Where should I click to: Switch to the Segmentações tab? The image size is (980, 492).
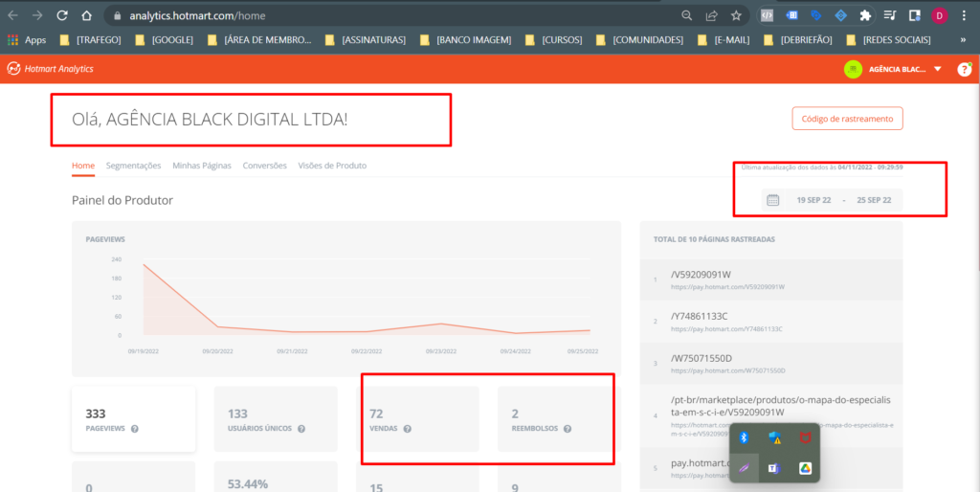(x=133, y=166)
